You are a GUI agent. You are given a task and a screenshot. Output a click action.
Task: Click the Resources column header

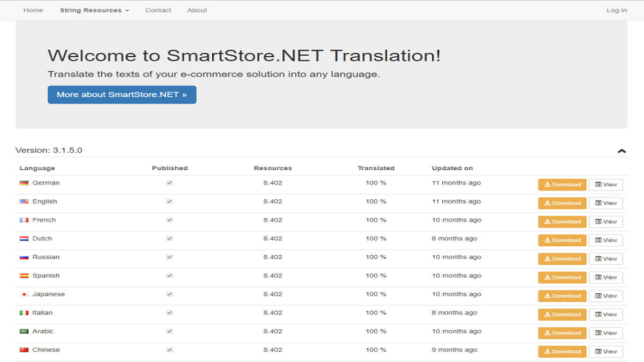click(273, 168)
